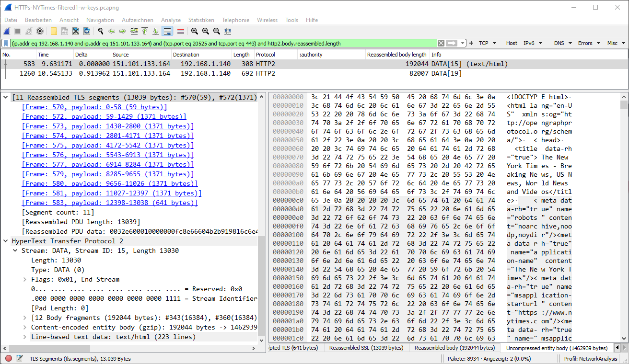Expand the 12 Body fragments node

[25, 318]
